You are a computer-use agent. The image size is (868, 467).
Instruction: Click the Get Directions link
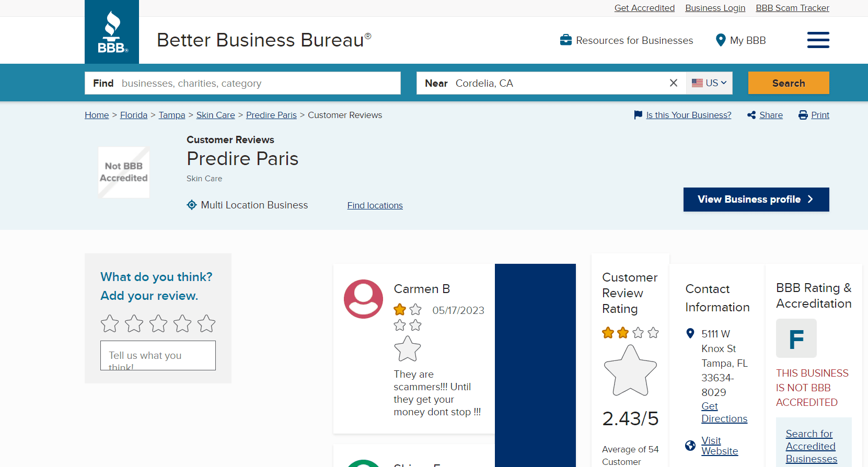pos(724,413)
